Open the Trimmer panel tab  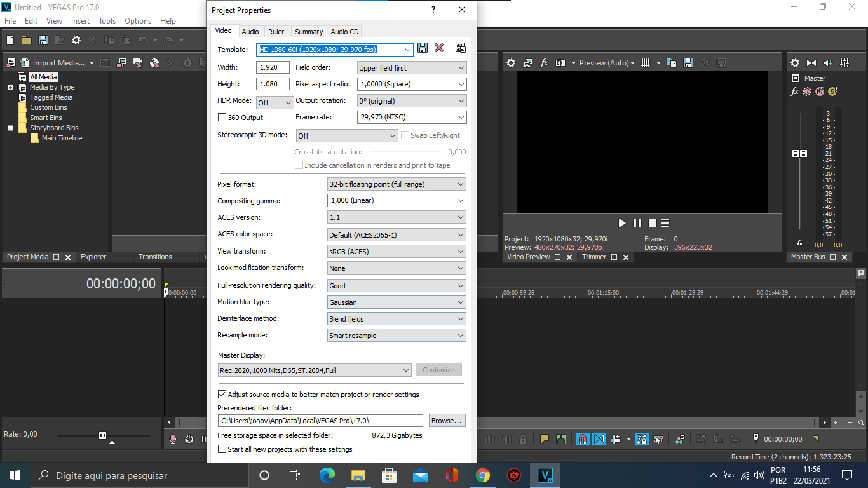(594, 257)
